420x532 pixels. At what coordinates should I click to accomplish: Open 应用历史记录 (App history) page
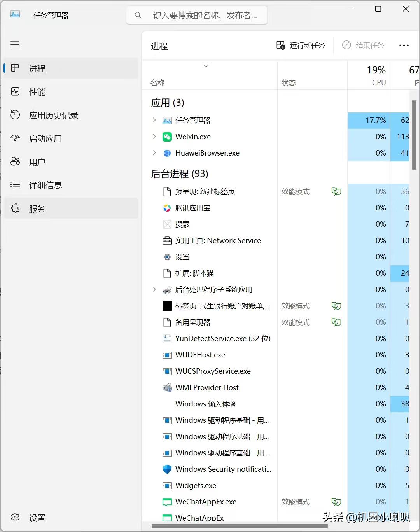click(53, 115)
